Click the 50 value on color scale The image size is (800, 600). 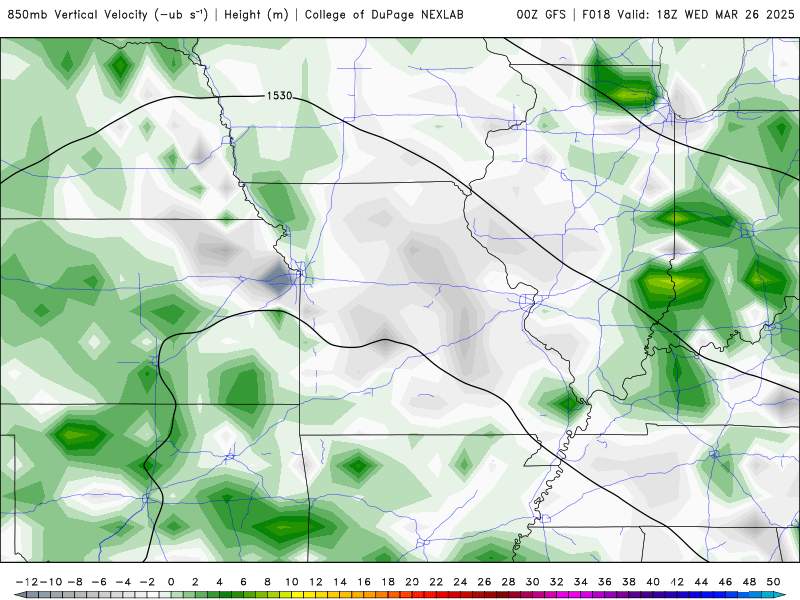click(x=773, y=582)
